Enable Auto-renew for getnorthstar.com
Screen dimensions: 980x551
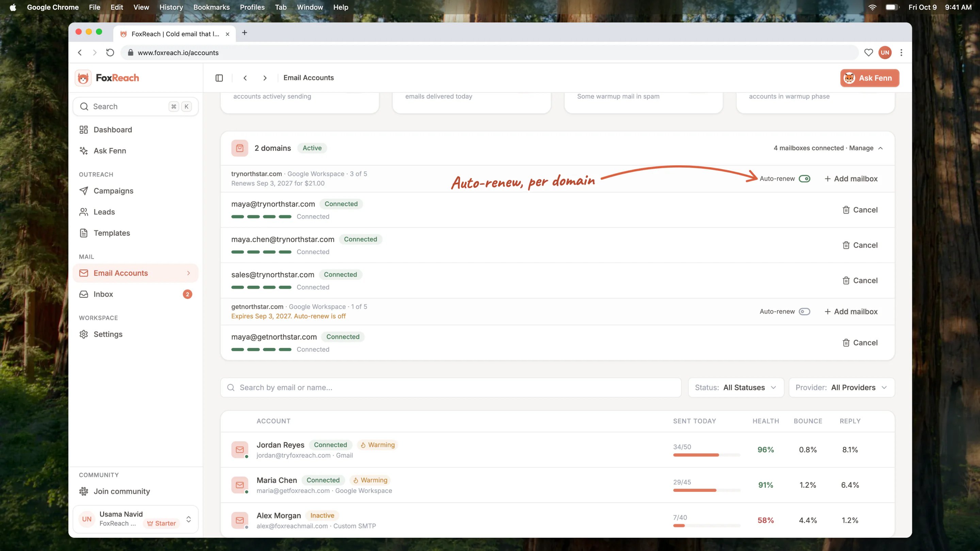click(804, 312)
